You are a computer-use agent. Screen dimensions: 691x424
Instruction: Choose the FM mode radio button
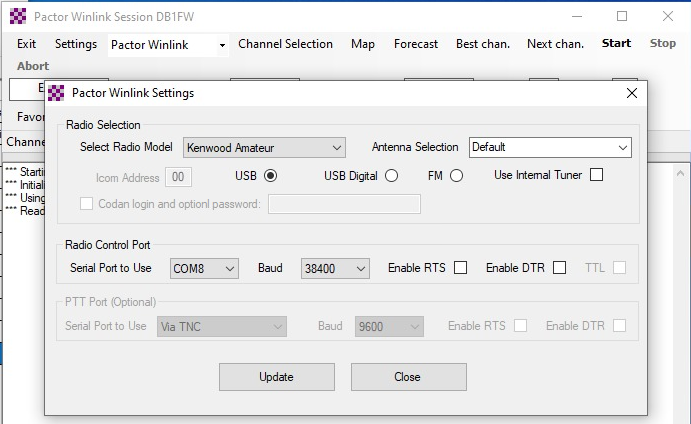click(457, 176)
